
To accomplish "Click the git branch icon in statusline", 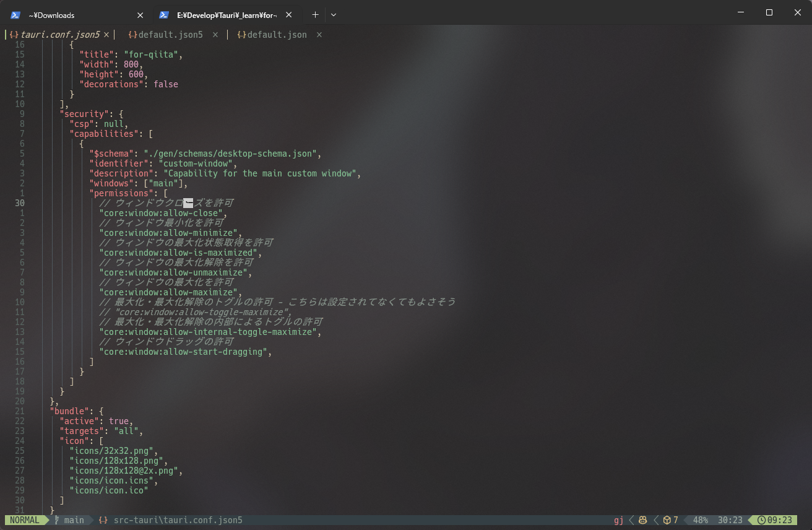I will tap(57, 520).
